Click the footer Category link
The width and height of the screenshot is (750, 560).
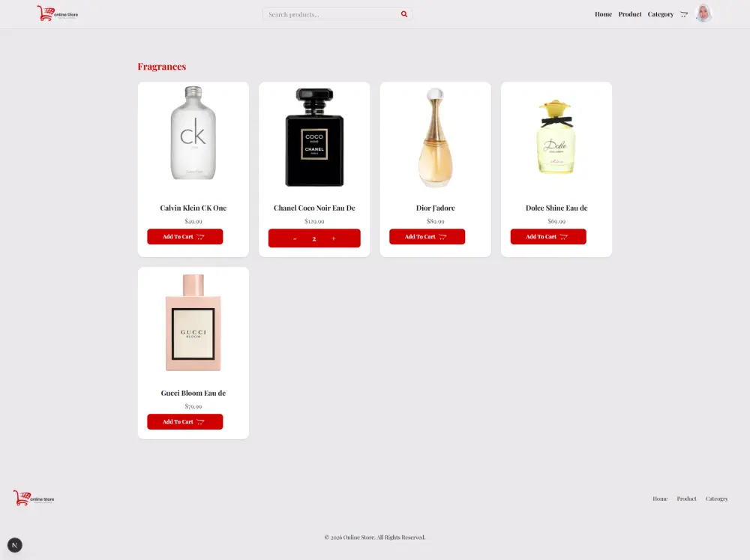(716, 499)
